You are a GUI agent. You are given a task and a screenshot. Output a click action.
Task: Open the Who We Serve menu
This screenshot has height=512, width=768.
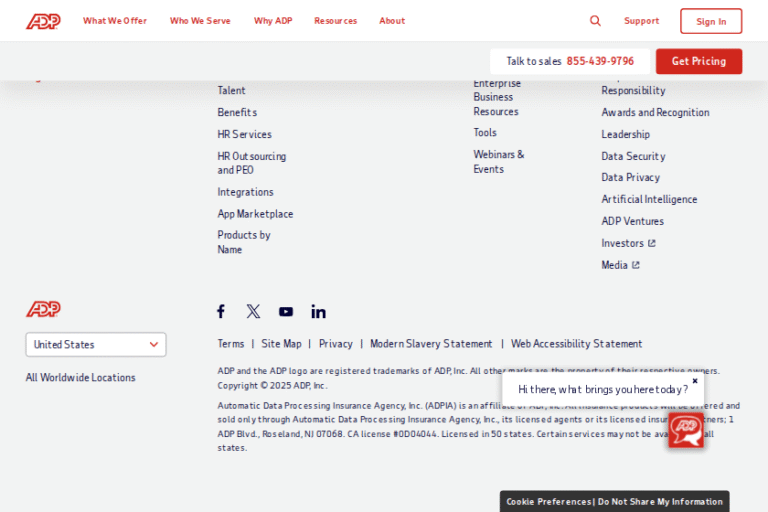(200, 21)
